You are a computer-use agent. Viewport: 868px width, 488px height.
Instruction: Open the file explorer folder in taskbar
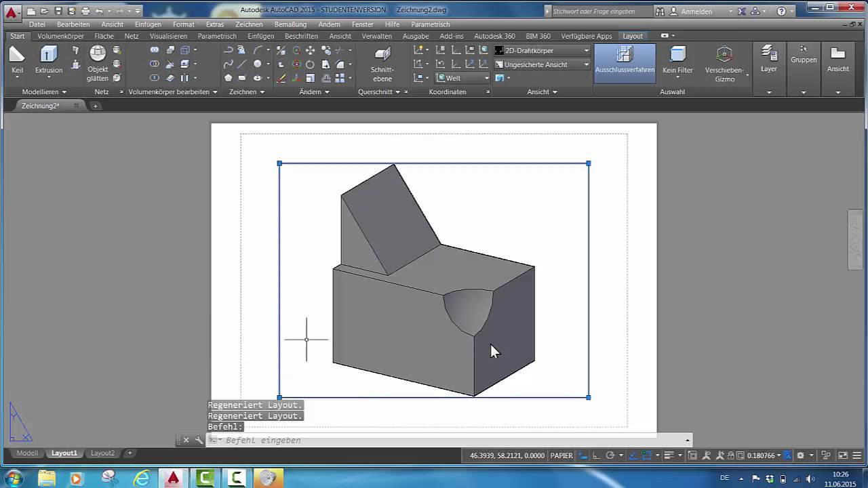[46, 478]
